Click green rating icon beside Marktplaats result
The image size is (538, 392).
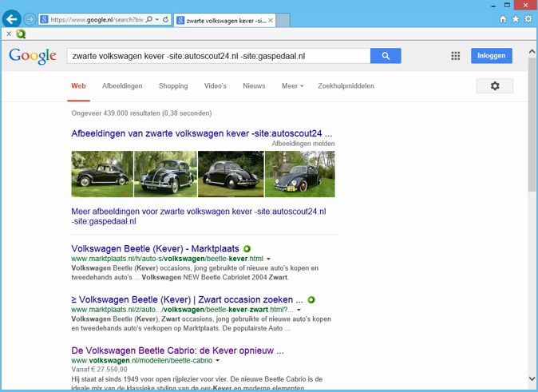coord(247,248)
